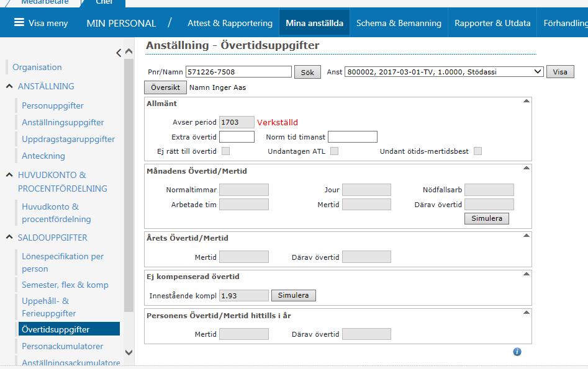
Task: Click the Nödfallsarb field
Action: [489, 190]
